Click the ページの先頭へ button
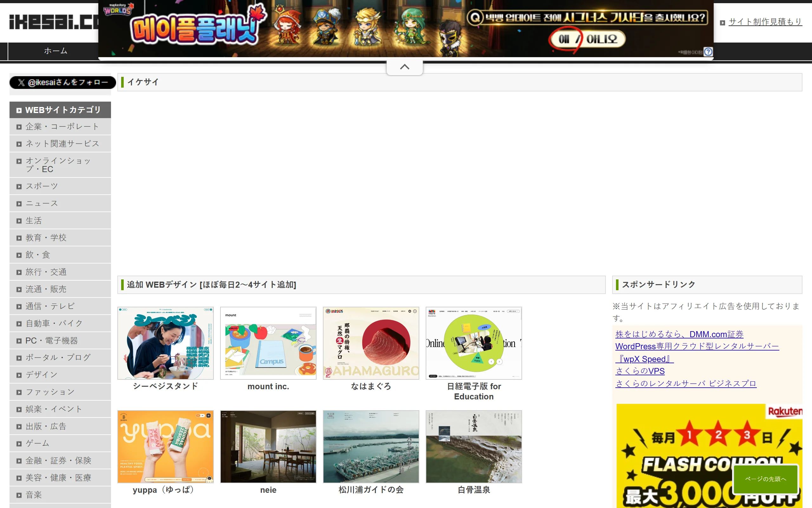The width and height of the screenshot is (812, 508). click(x=765, y=479)
